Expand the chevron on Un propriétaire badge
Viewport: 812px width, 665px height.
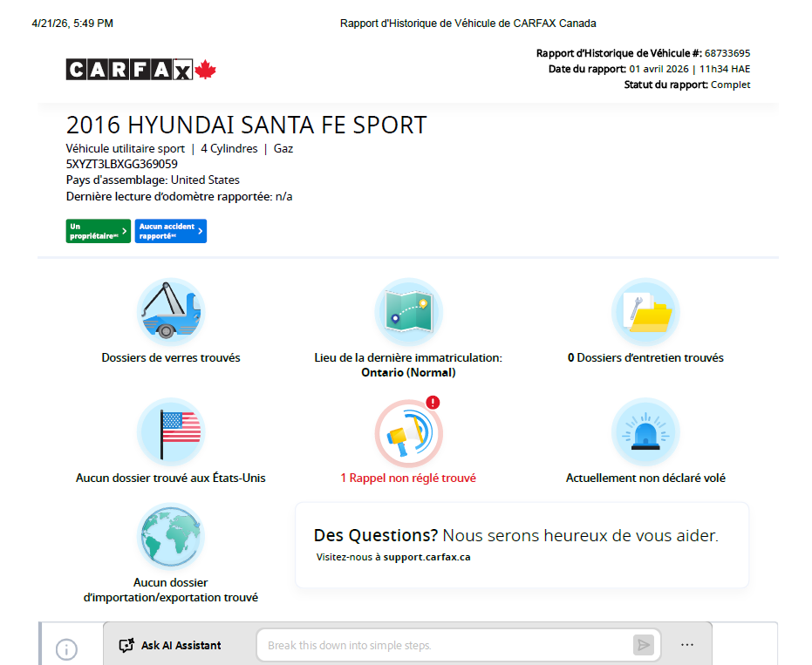point(125,231)
